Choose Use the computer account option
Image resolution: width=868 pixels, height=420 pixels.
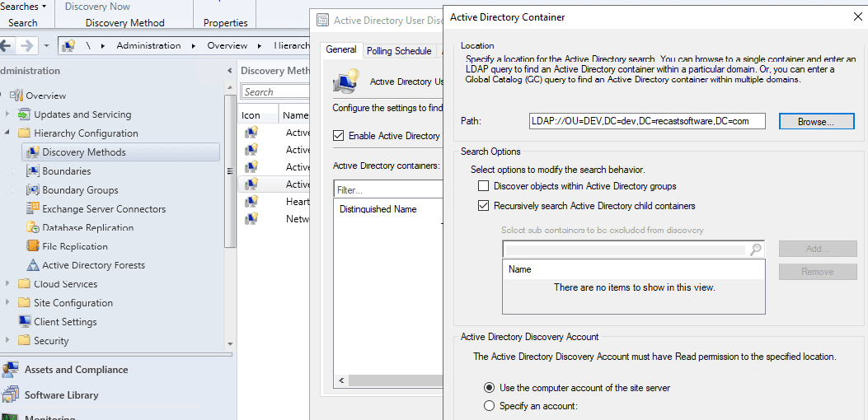490,388
